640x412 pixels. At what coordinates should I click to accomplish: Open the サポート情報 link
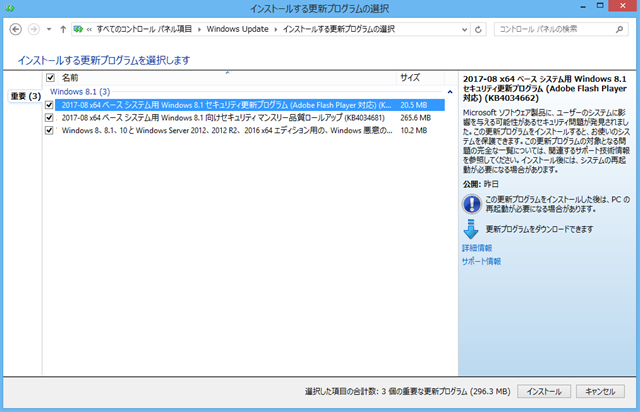tap(481, 261)
